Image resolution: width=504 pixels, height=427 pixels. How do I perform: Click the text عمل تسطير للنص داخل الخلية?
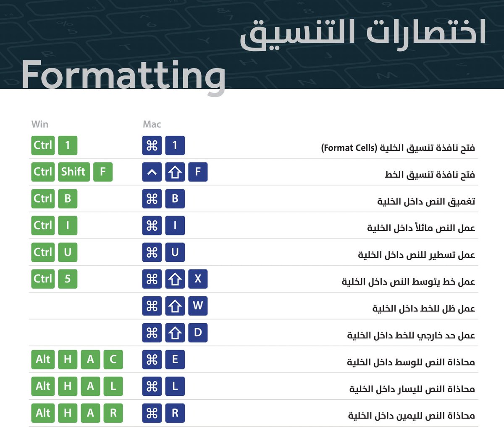tap(417, 255)
